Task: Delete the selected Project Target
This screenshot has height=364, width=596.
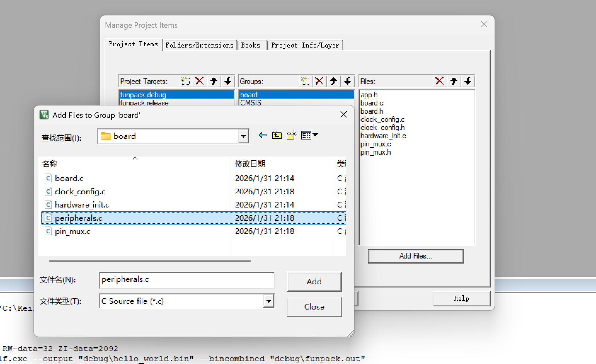Action: [x=199, y=81]
